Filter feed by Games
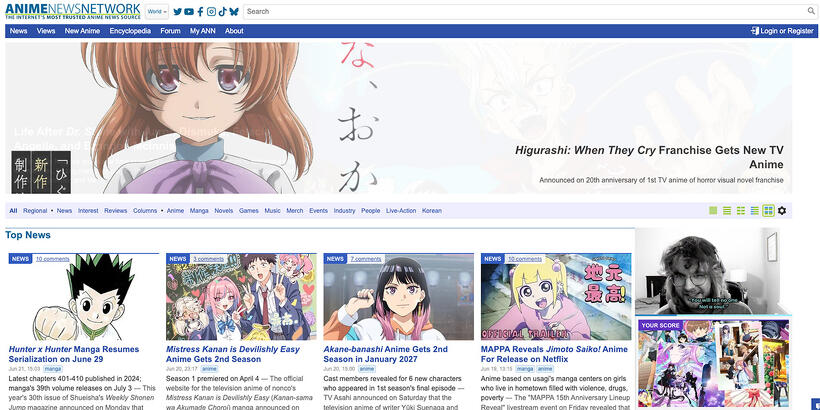This screenshot has width=820, height=410. [x=249, y=211]
